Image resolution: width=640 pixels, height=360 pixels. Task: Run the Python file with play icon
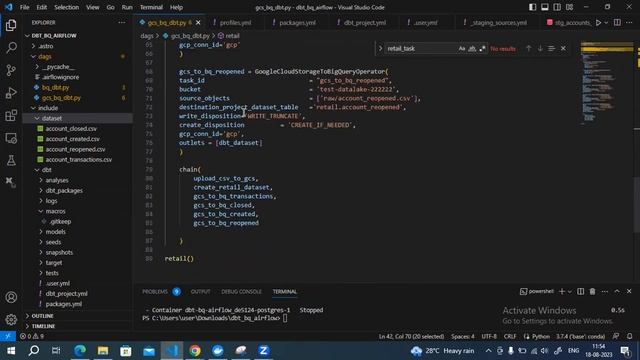[598, 22]
